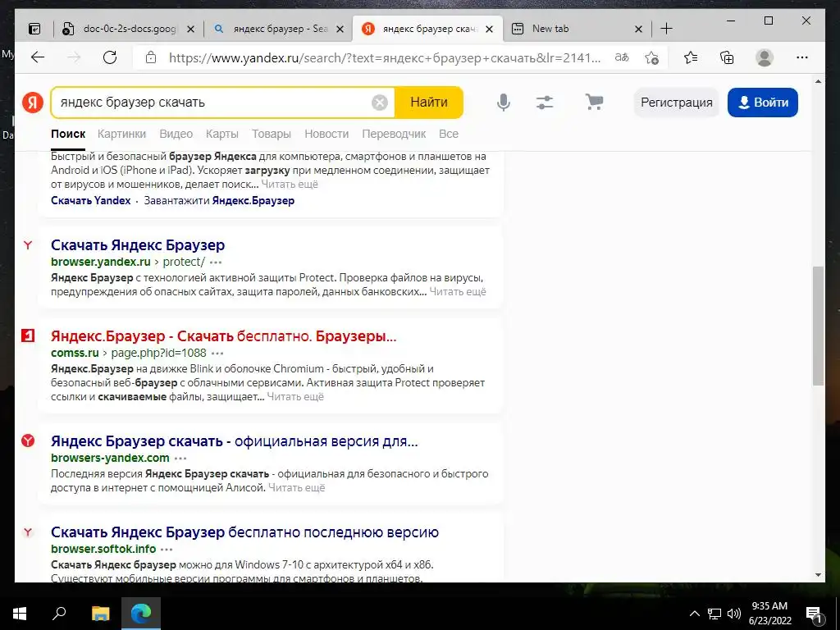840x630 pixels.
Task: Open 'Яндекс.Браузер - Скачать бесплатно' comss result
Action: pos(223,336)
